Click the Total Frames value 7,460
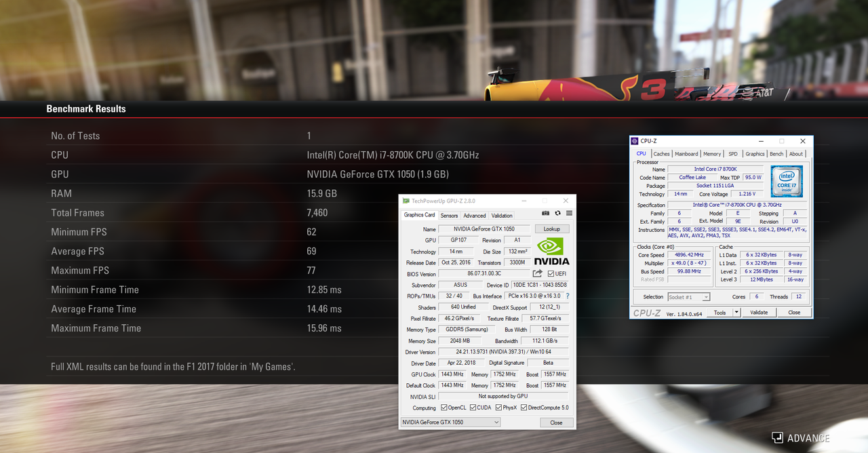Image resolution: width=868 pixels, height=453 pixels. 317,212
